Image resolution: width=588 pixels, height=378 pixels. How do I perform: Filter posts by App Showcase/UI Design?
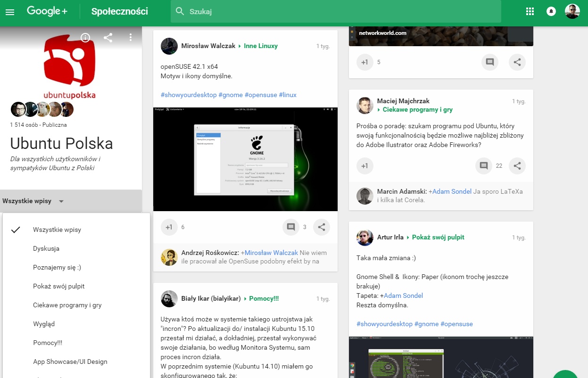click(x=76, y=362)
